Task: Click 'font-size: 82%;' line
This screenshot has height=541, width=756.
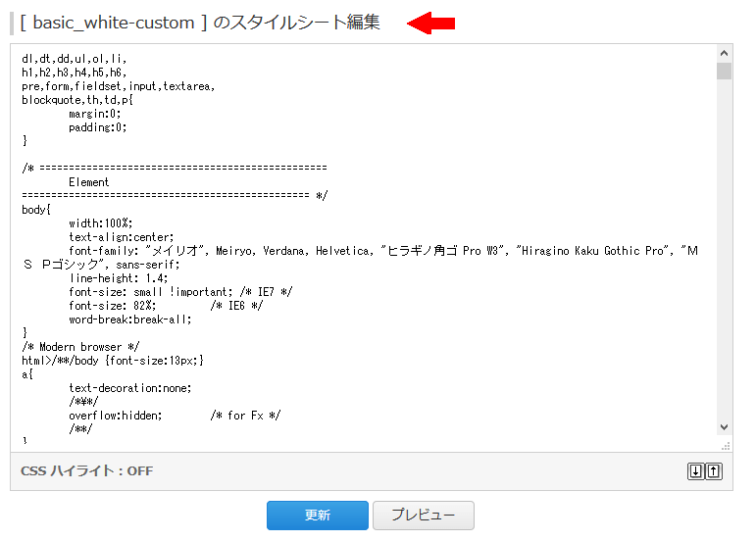Action: pyautogui.click(x=113, y=306)
